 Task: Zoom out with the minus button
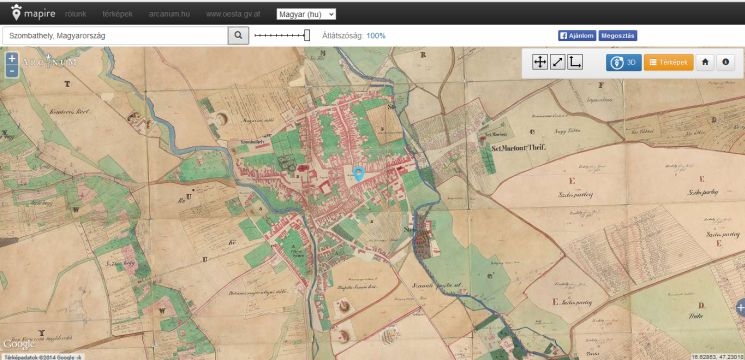tap(12, 72)
